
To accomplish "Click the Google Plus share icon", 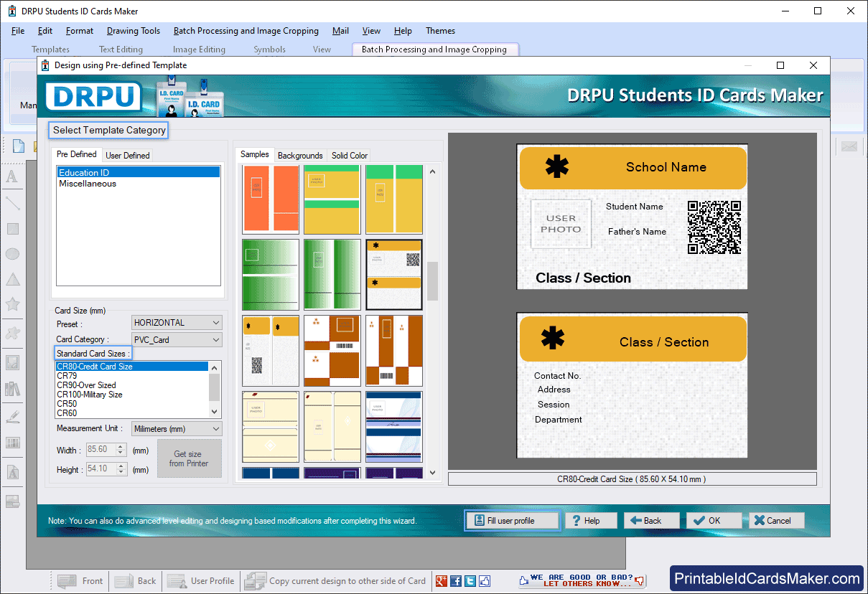I will click(x=442, y=581).
